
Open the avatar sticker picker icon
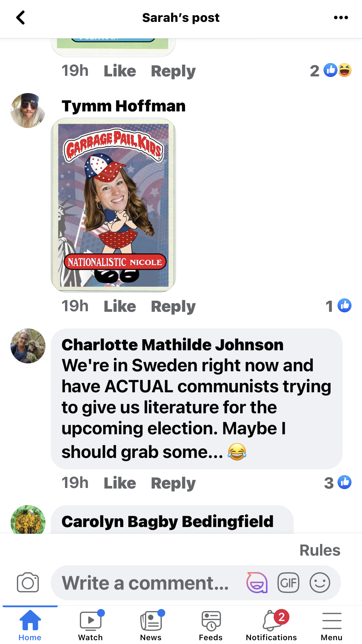(257, 582)
